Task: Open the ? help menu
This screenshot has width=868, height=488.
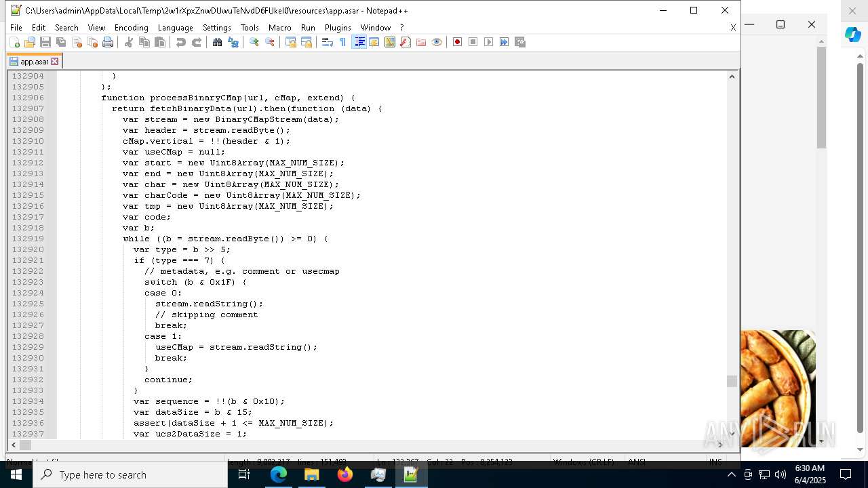Action: 401,28
